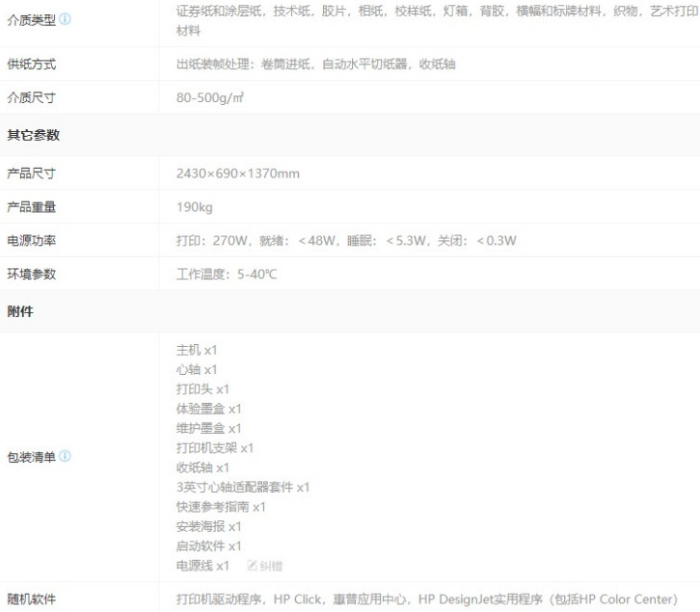This screenshot has height=612, width=700.
Task: Click package item 打印头 x1
Action: [x=202, y=389]
